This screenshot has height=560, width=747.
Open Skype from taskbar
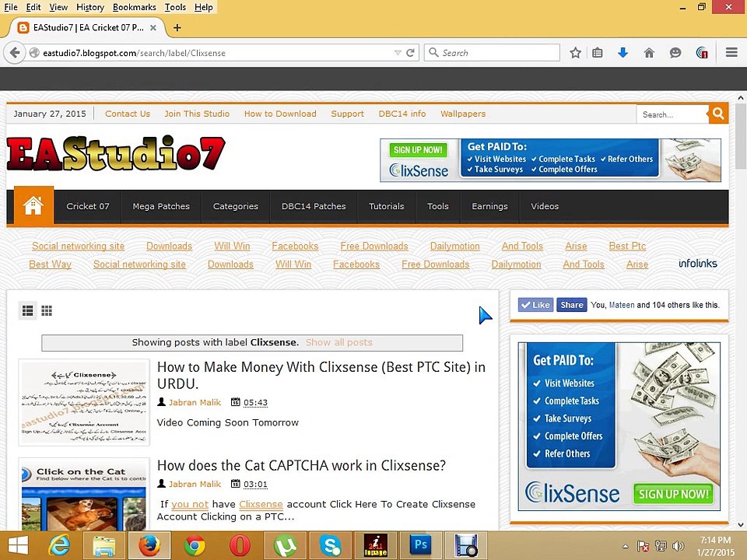pos(330,546)
